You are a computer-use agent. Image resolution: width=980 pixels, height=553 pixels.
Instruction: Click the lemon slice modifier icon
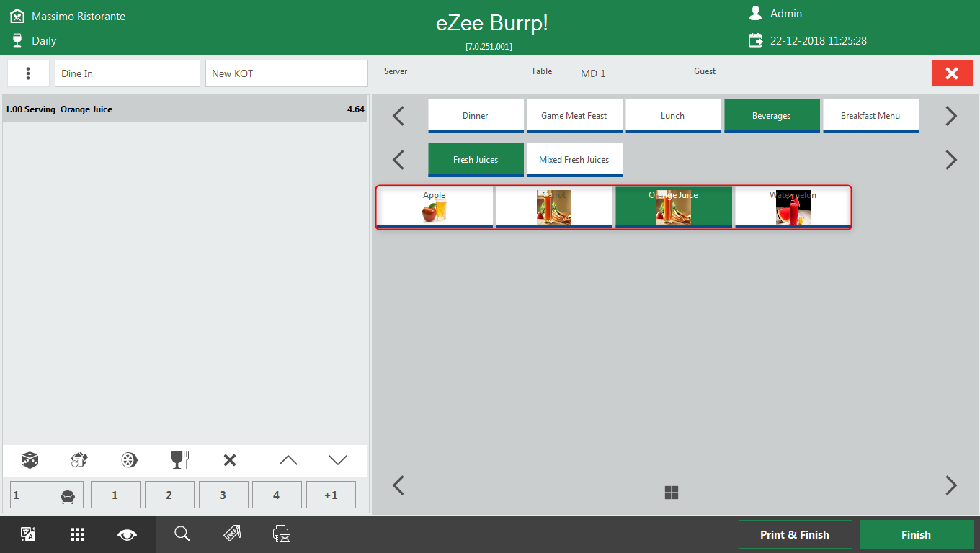click(129, 460)
